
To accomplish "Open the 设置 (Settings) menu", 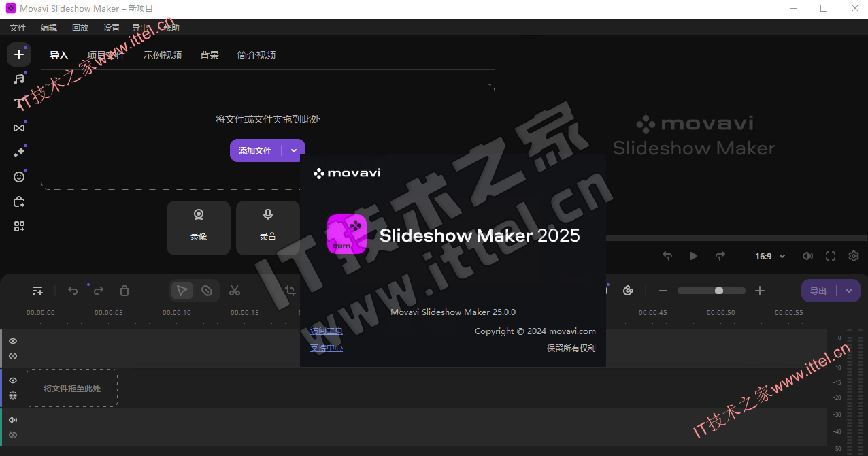I will [112, 28].
